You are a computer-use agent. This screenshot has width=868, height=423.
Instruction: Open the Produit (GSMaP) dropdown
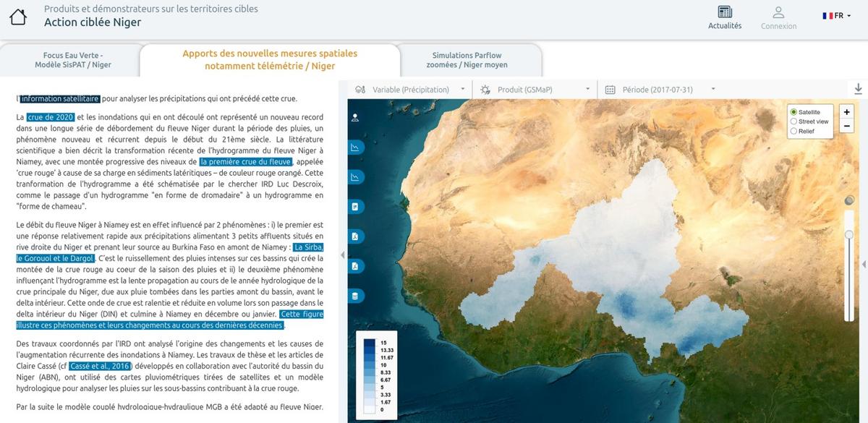[535, 90]
